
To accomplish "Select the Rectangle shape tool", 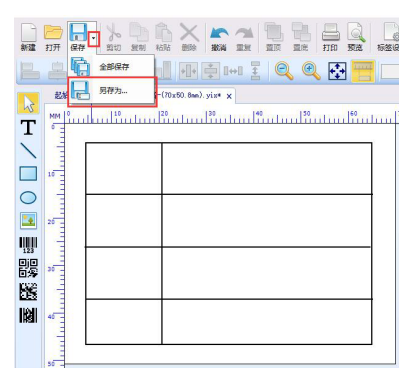I will 28,174.
